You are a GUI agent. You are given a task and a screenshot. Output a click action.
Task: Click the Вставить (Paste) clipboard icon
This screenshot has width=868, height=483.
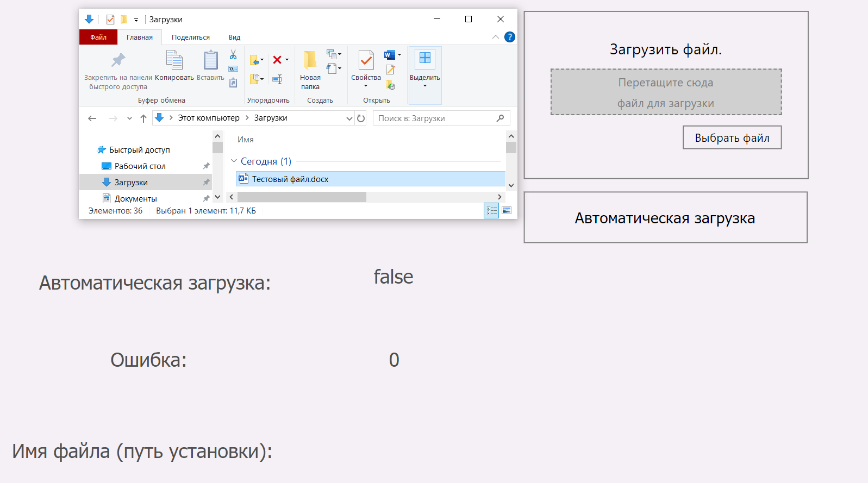[210, 60]
